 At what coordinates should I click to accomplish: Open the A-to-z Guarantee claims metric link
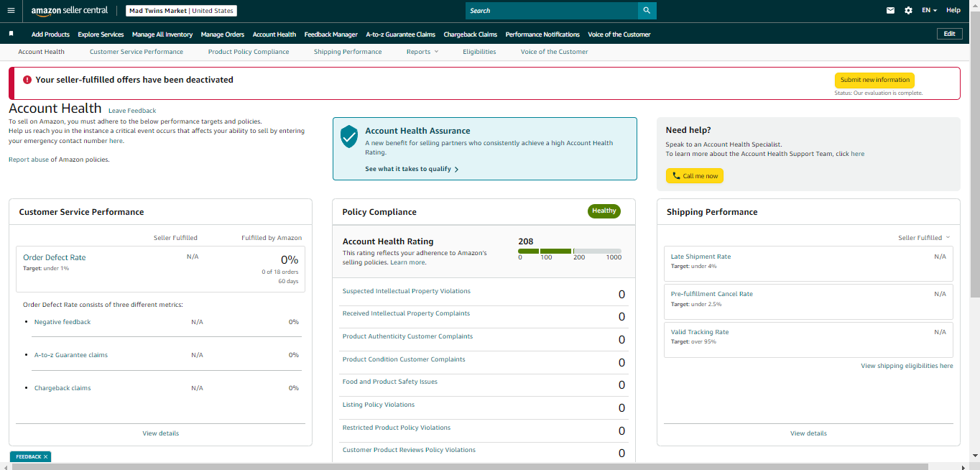coord(71,355)
